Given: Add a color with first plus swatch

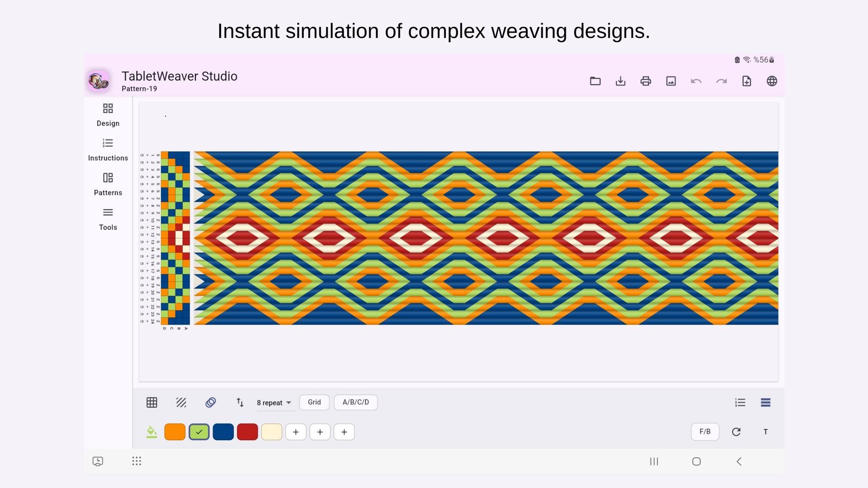Looking at the screenshot, I should pos(296,432).
